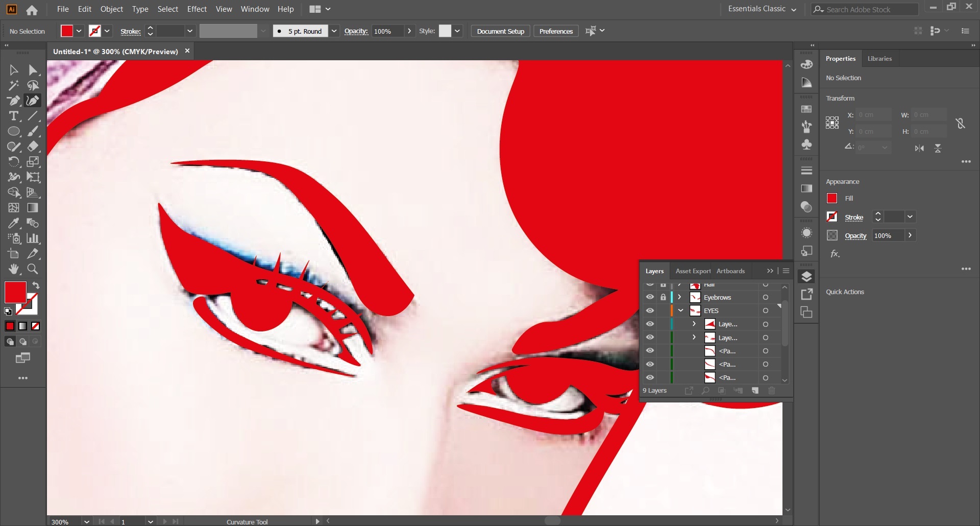Screen dimensions: 980x526
Task: Click the Stroke link in Properties
Action: [x=854, y=218]
